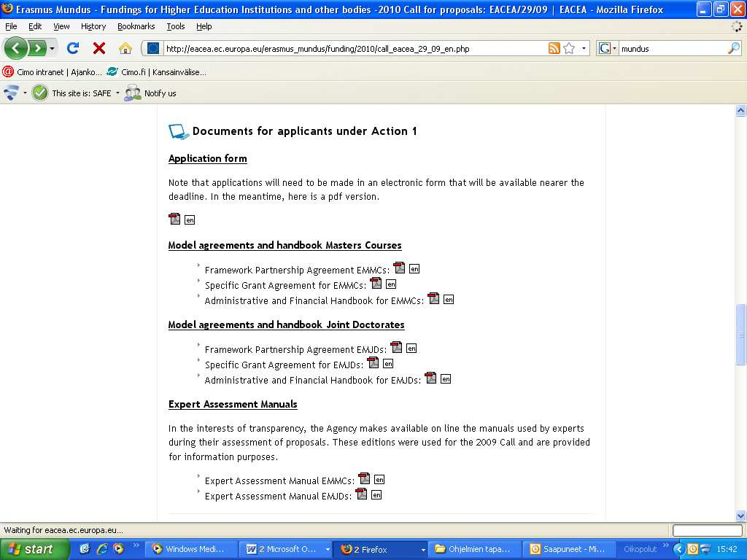
Task: Click en icon beside Expert Assessment Manual EMJDs
Action: coord(376,495)
